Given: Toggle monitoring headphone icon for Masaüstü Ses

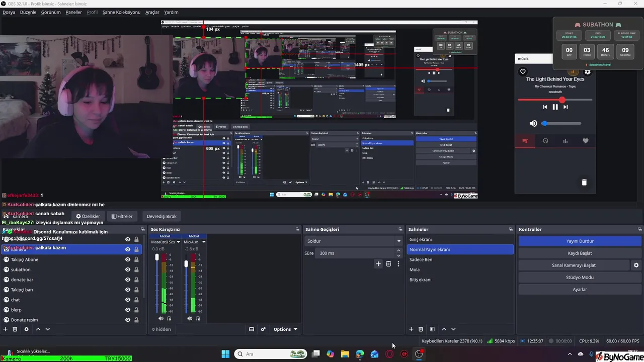Looking at the screenshot, I should point(169,318).
